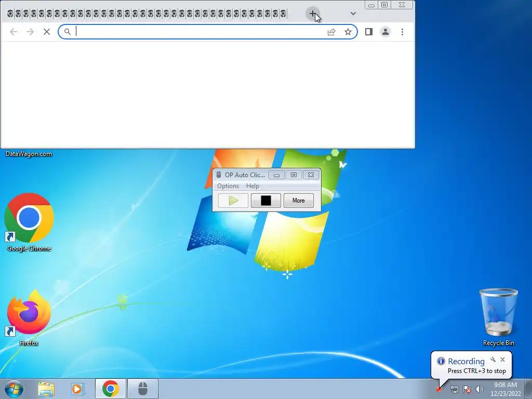Stop the page loading in Chrome

[47, 32]
